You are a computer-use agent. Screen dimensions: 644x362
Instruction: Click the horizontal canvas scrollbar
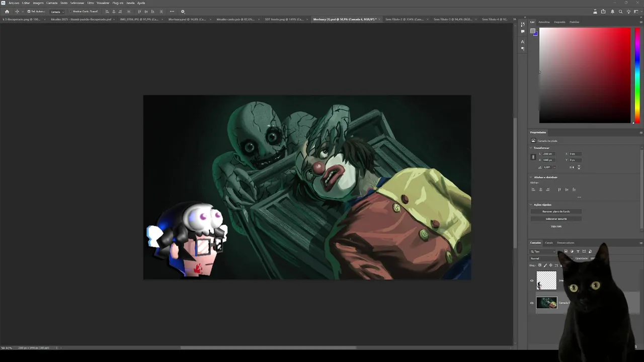268,347
